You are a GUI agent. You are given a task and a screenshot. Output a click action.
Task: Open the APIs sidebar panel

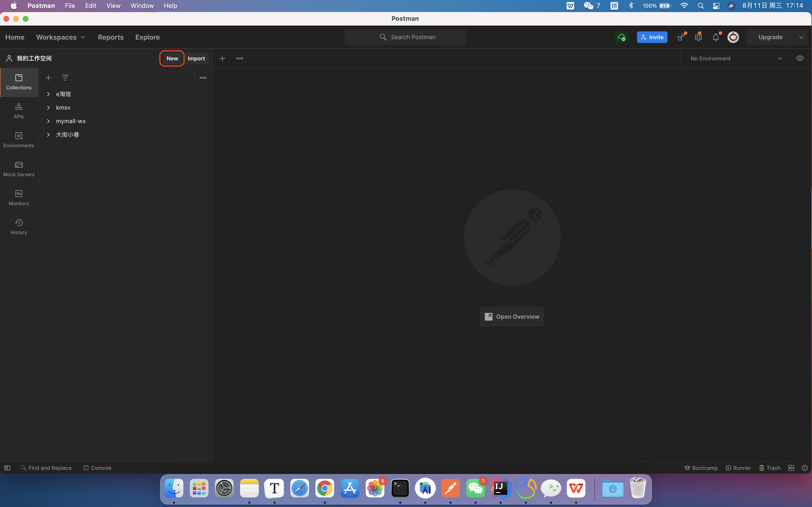point(19,111)
